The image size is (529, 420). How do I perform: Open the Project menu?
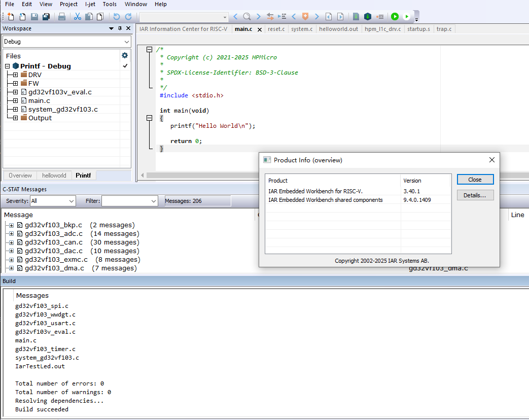click(x=69, y=5)
